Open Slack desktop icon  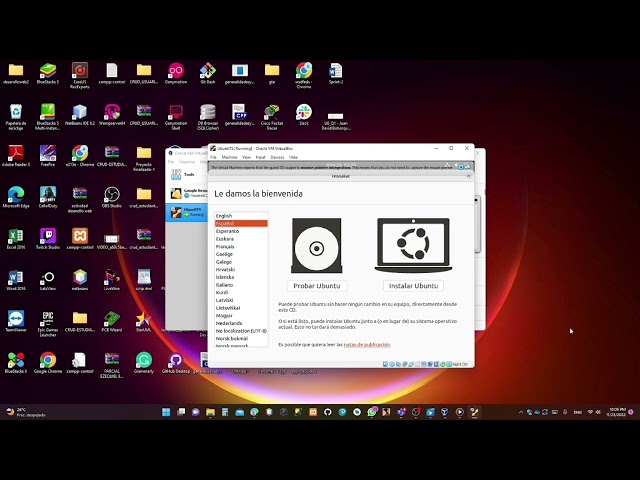(304, 115)
